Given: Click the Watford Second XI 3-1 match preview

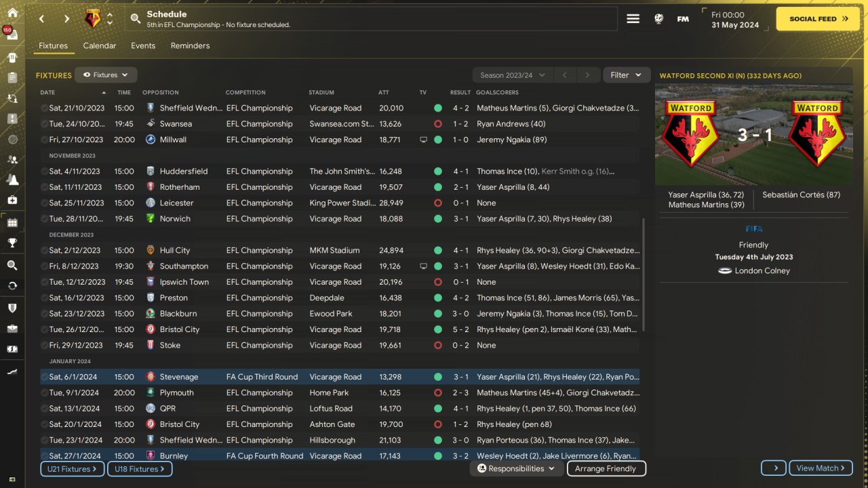Looking at the screenshot, I should pyautogui.click(x=754, y=135).
